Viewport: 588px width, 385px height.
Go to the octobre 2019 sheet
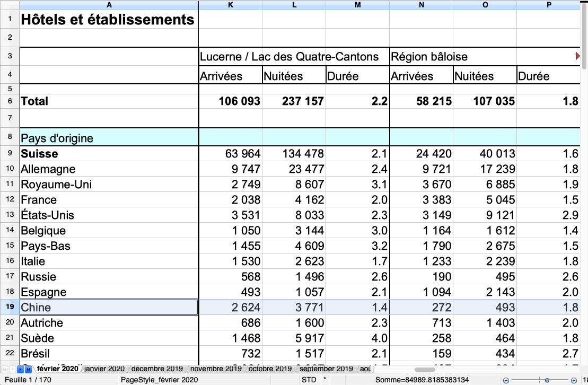pyautogui.click(x=270, y=369)
